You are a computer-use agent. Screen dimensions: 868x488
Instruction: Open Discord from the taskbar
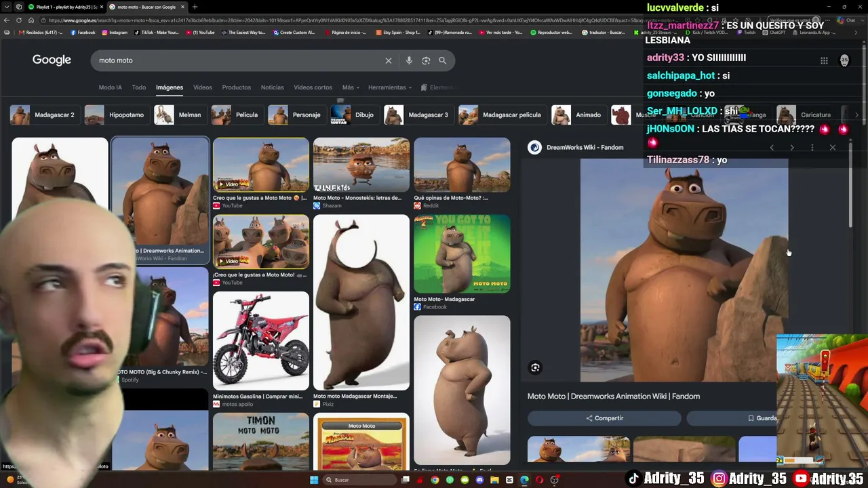tap(479, 480)
